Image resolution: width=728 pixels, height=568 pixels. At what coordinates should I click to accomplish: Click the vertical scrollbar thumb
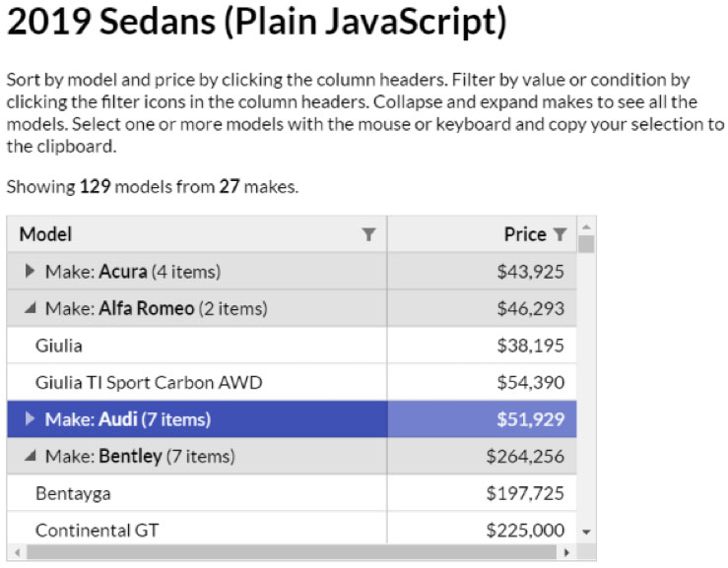(x=586, y=243)
